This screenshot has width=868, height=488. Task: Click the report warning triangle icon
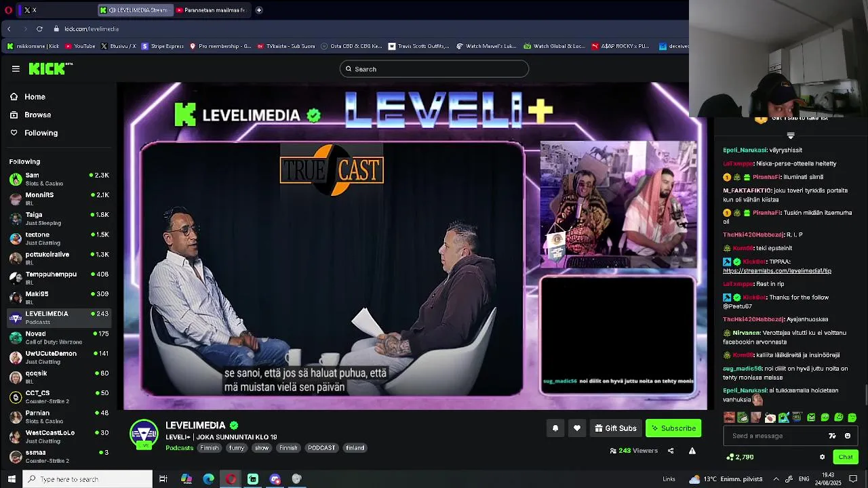pyautogui.click(x=692, y=451)
